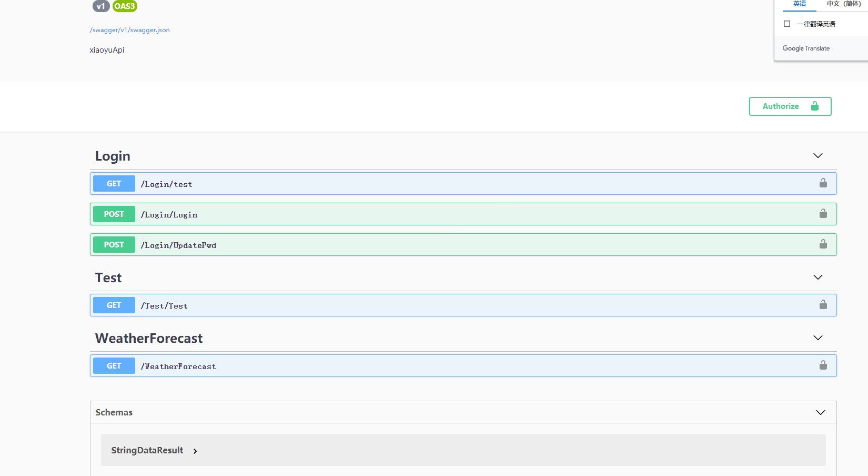
Task: Select the 英语 tab in translate popup
Action: pos(799,4)
